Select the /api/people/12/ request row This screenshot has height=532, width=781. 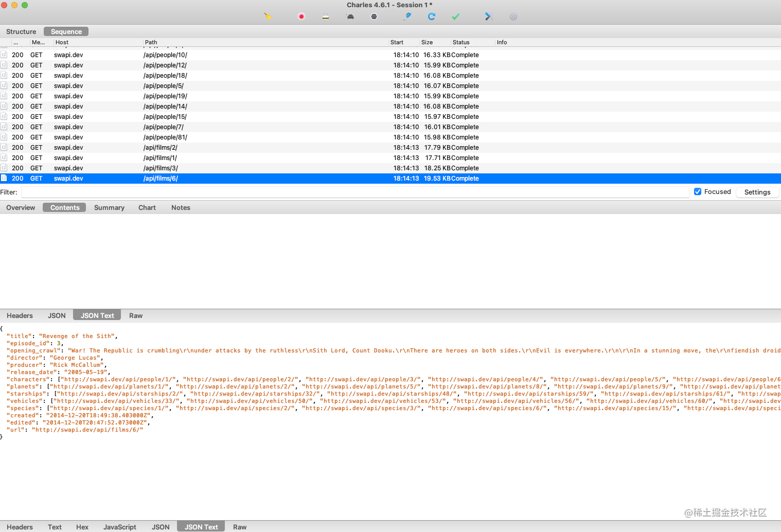click(x=390, y=65)
